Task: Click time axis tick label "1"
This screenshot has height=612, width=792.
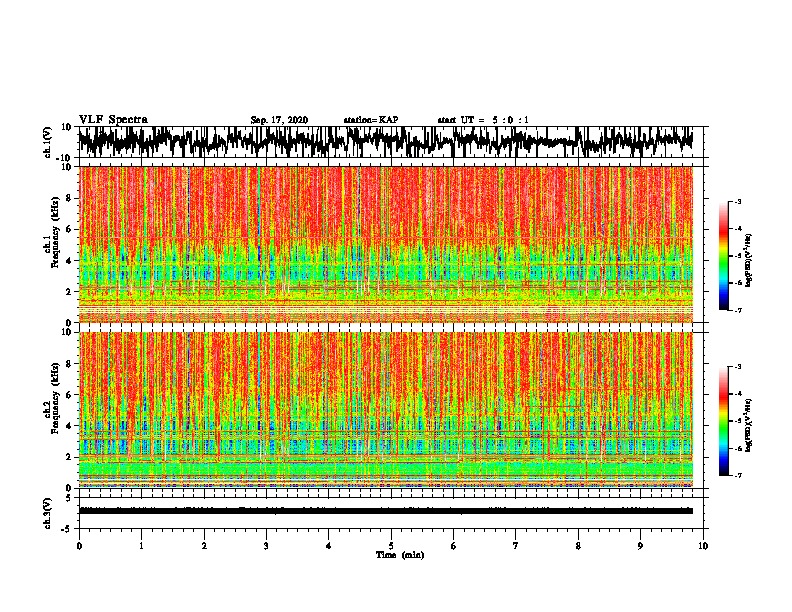Action: click(x=141, y=546)
